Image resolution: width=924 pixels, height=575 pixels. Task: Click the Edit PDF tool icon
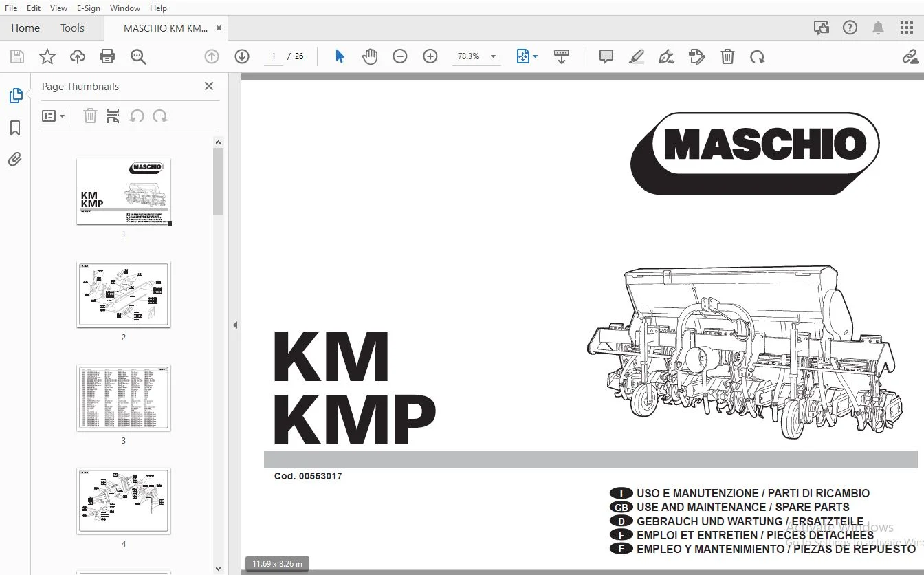(x=697, y=56)
